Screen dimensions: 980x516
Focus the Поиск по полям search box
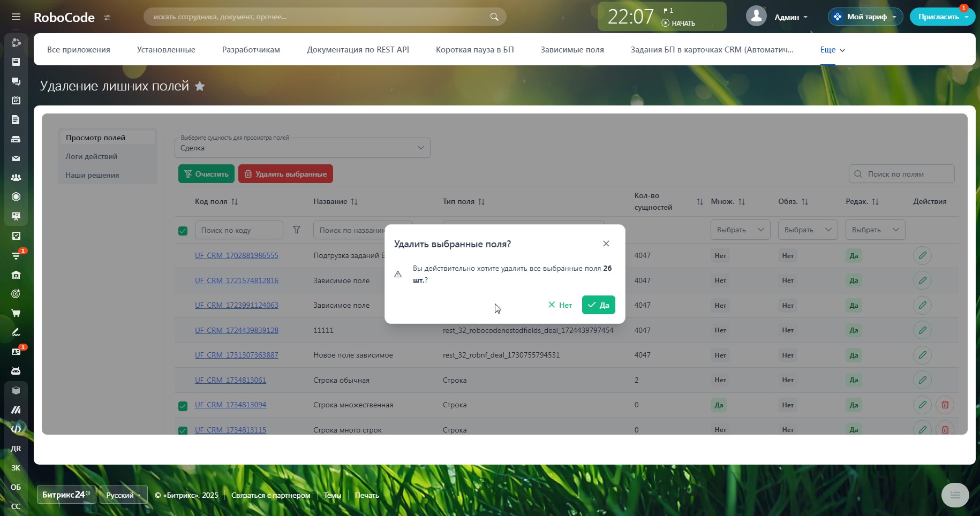coord(902,174)
